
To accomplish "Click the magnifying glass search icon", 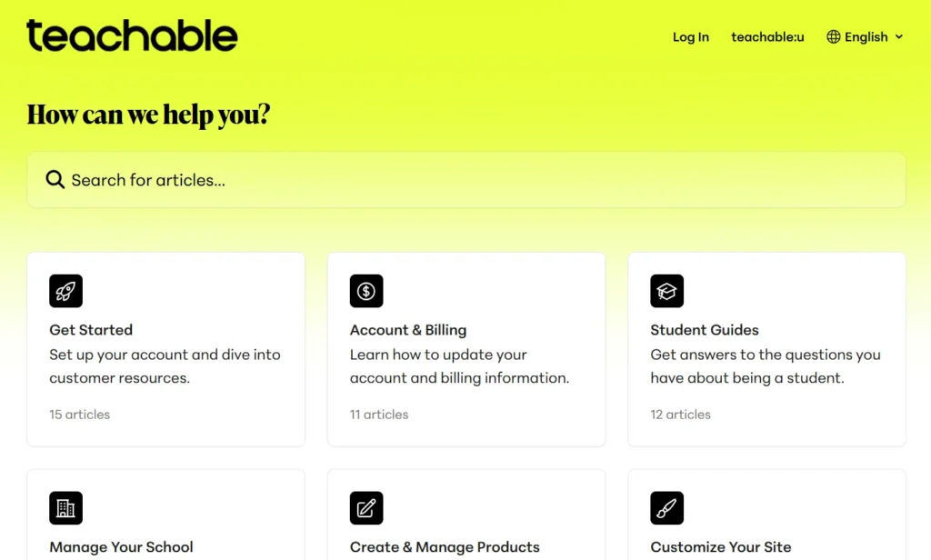I will pos(55,180).
